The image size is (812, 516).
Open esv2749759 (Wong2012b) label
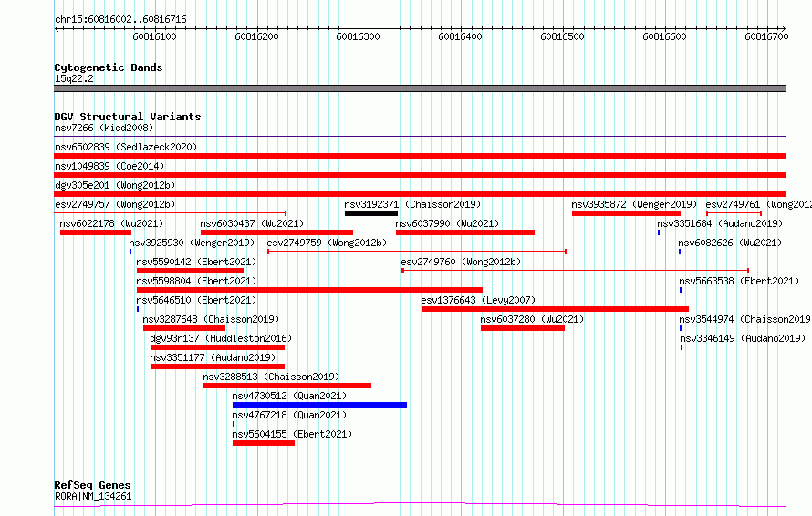pos(327,243)
